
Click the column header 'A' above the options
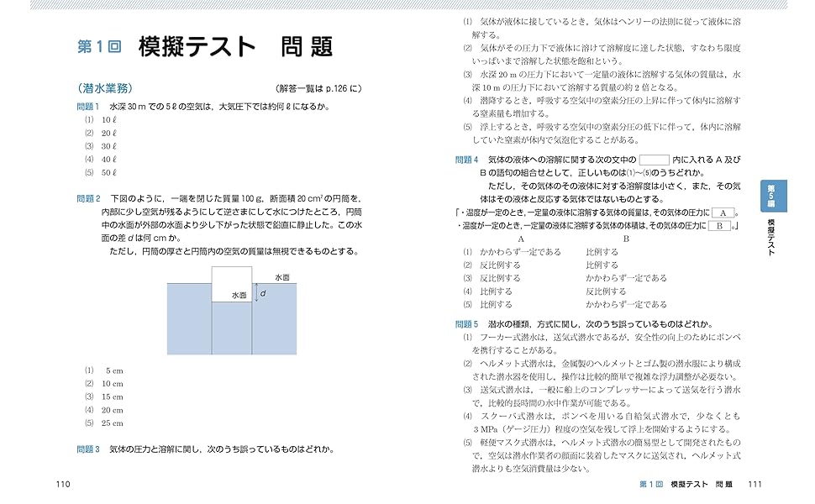pyautogui.click(x=521, y=239)
